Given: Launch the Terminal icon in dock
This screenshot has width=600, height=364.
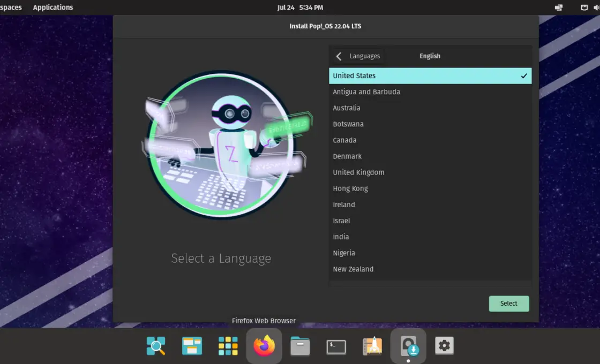Looking at the screenshot, I should (x=336, y=347).
